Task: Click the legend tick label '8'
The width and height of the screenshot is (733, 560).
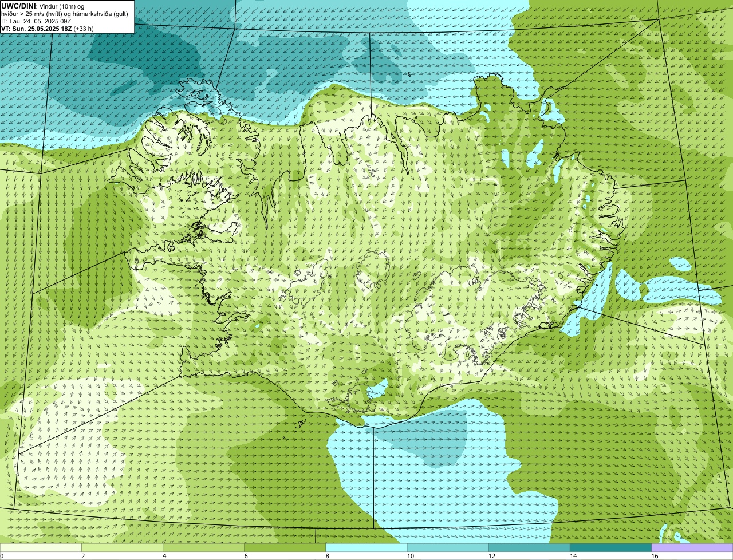Action: (327, 556)
